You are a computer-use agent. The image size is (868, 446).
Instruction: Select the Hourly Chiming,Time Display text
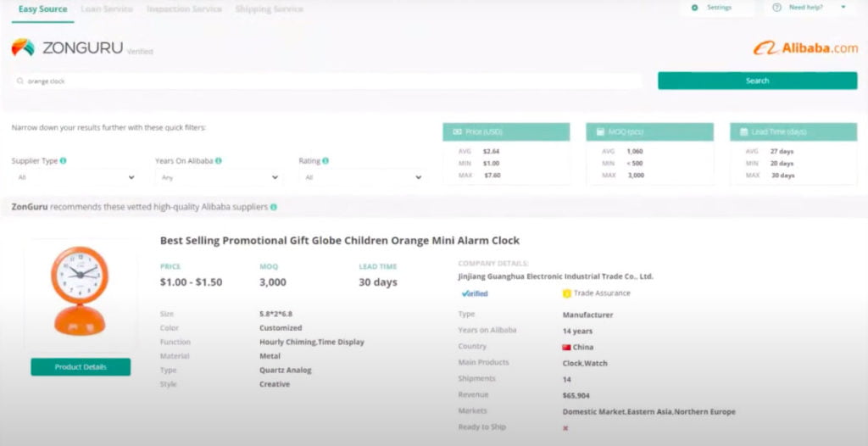click(312, 342)
